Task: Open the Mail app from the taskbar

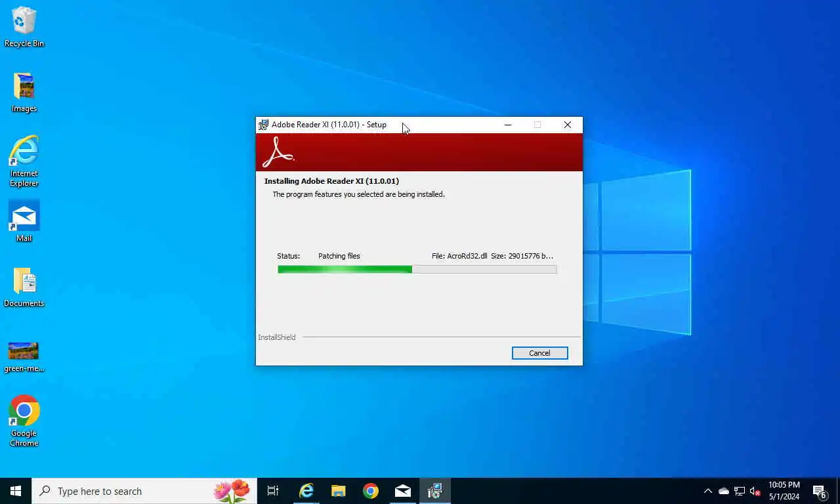Action: (403, 491)
